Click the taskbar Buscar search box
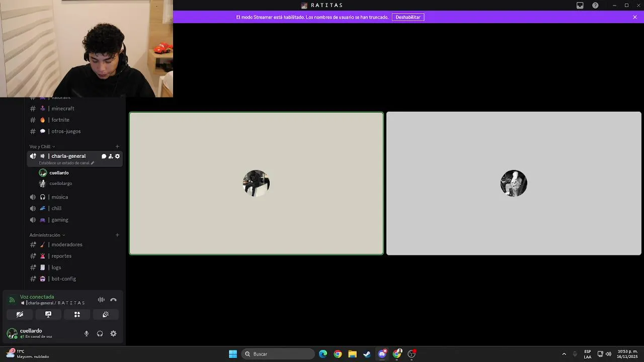Image resolution: width=644 pixels, height=362 pixels. 278,354
